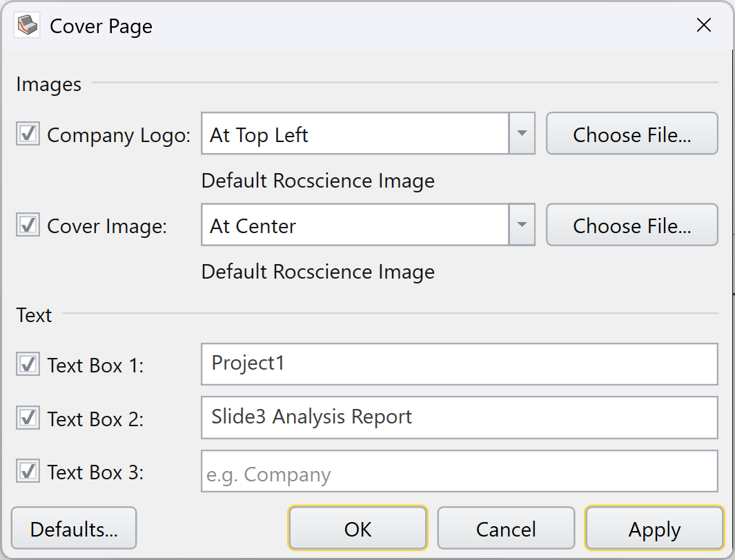
Task: Uncheck the Company Logo checkbox
Action: pos(28,134)
